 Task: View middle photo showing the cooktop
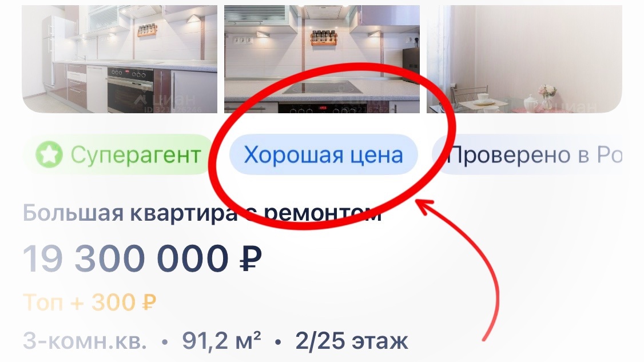point(322,59)
